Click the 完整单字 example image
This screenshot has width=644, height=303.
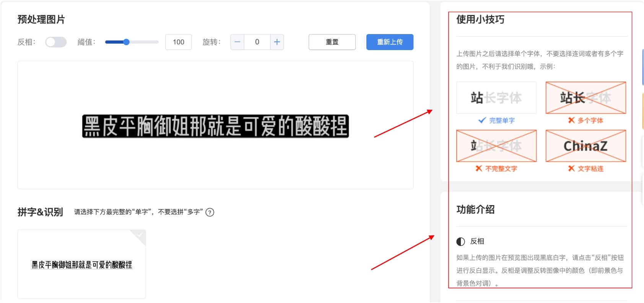point(496,98)
